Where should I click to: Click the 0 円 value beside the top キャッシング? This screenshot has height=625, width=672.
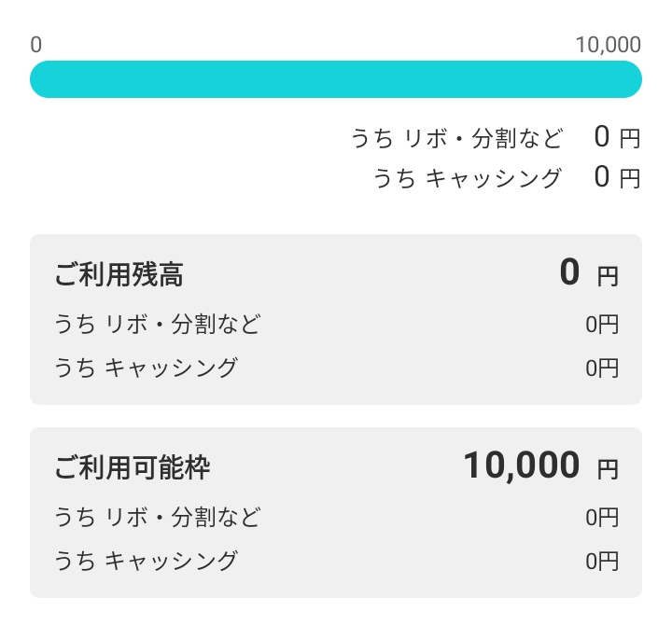pos(617,177)
